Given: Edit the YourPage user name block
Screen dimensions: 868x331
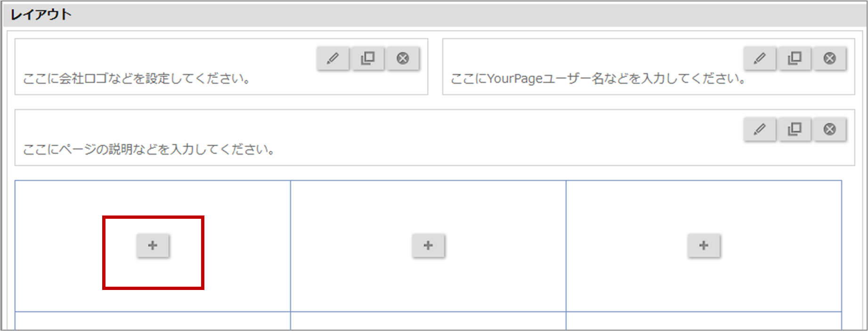Looking at the screenshot, I should pos(760,58).
